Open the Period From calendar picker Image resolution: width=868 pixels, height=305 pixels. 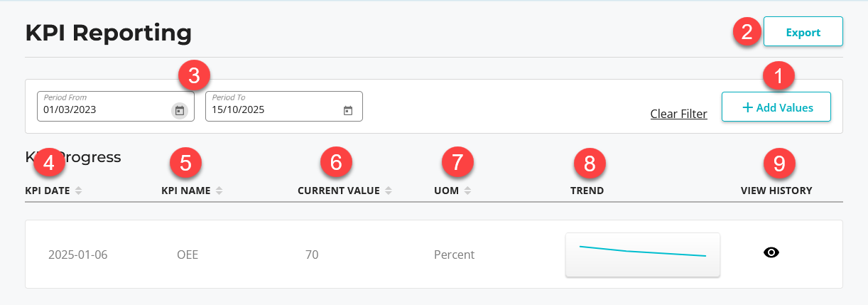[x=180, y=110]
